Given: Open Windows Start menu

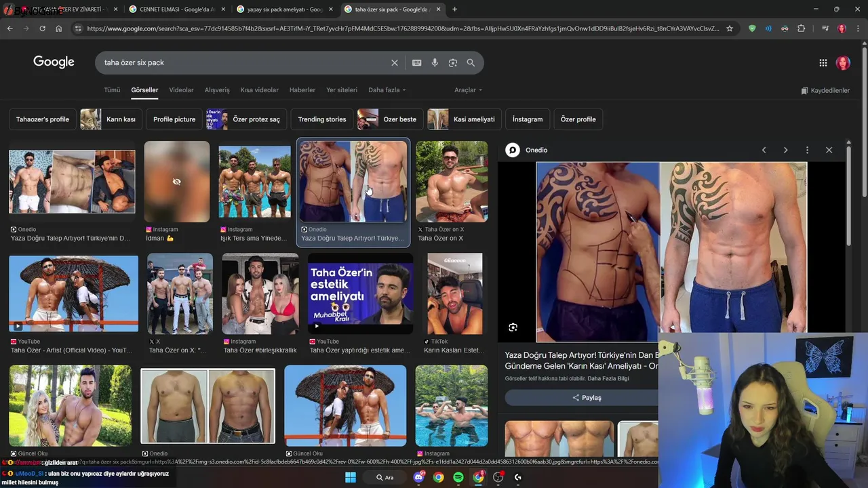Looking at the screenshot, I should point(351,477).
